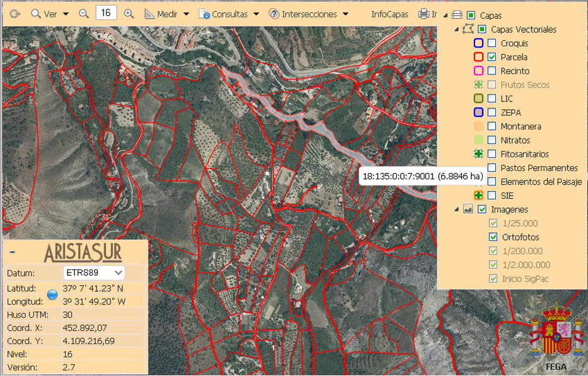This screenshot has height=376, width=588.
Task: Click the printer icon in toolbar
Action: [424, 14]
